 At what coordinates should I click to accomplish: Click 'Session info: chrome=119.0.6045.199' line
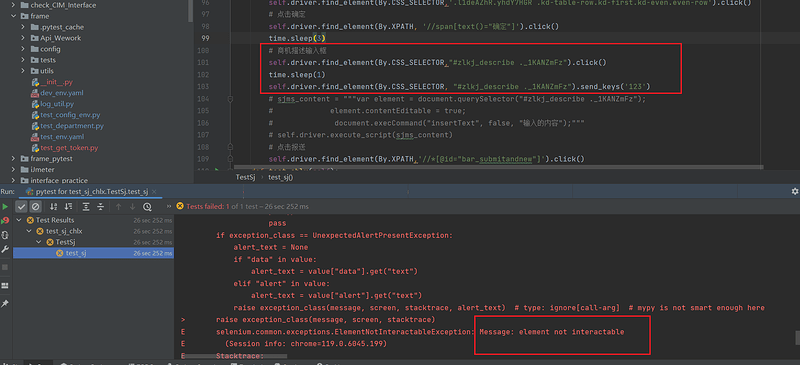(x=306, y=344)
